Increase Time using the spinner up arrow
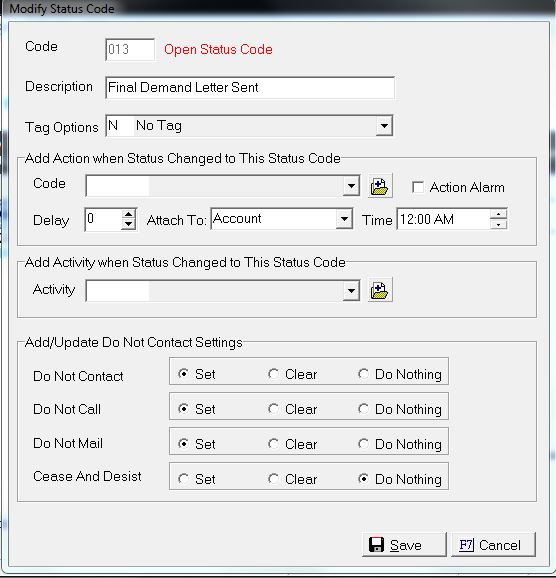Screen dimensions: 556x578 pos(498,215)
